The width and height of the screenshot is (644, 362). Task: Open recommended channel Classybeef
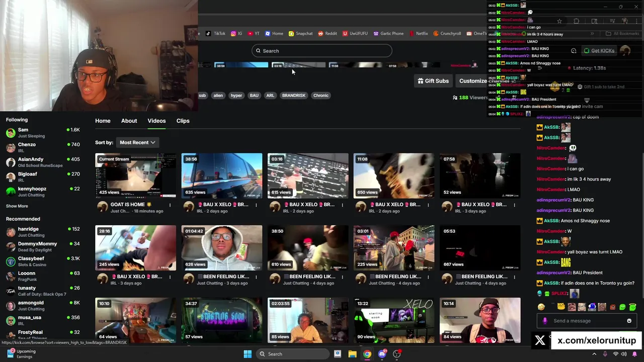(43, 261)
